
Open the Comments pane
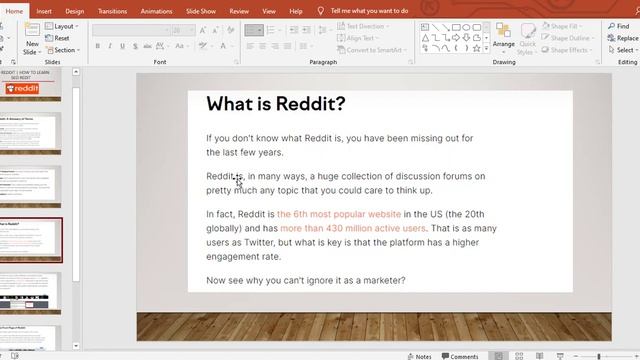pos(460,356)
